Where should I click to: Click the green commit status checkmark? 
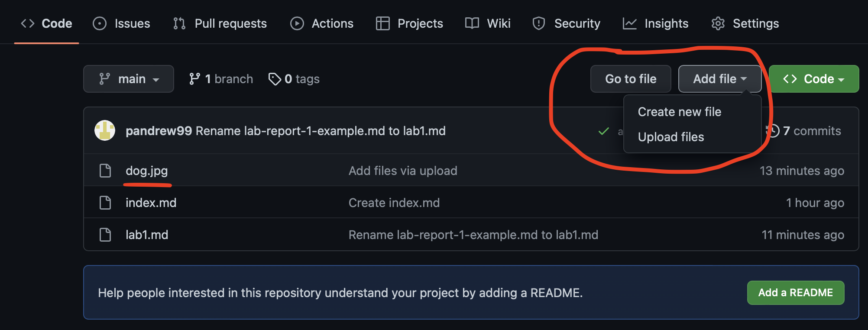pyautogui.click(x=603, y=131)
